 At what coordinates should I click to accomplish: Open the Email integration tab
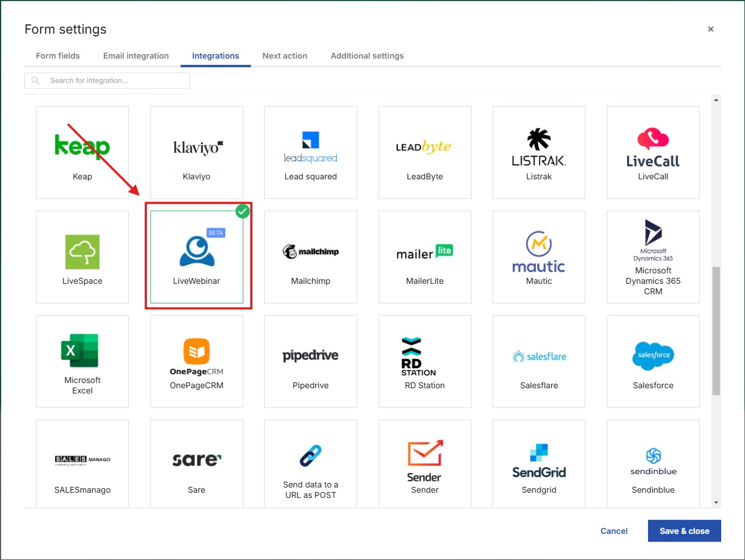(136, 56)
